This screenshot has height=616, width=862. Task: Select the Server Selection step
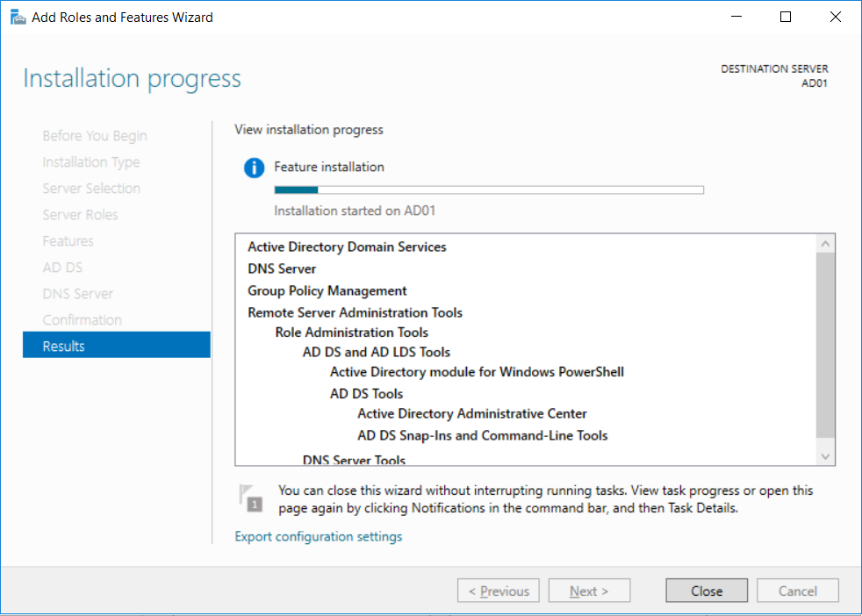(91, 189)
